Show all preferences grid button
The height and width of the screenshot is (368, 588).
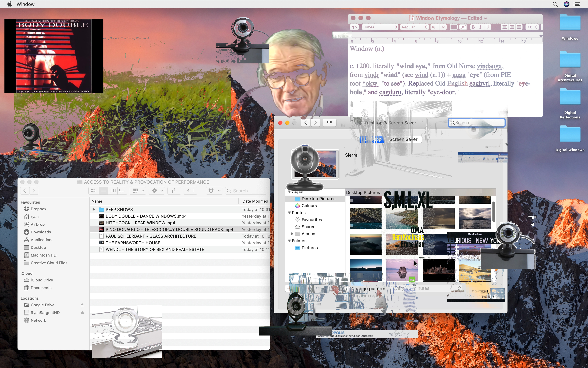(x=330, y=123)
